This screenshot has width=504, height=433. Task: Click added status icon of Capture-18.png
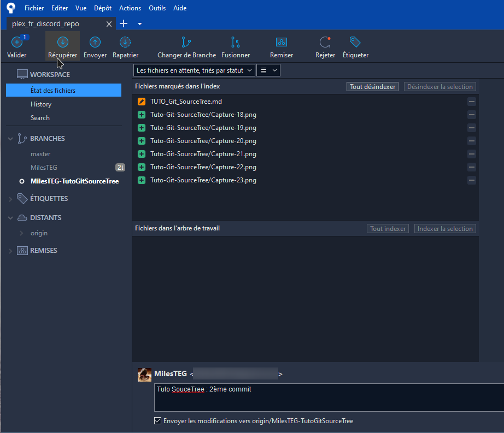tap(142, 115)
